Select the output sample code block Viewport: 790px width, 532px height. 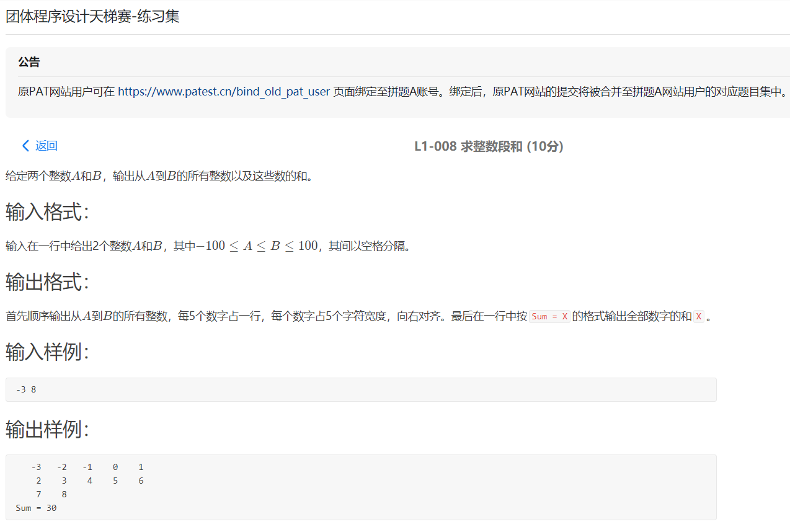coord(361,487)
